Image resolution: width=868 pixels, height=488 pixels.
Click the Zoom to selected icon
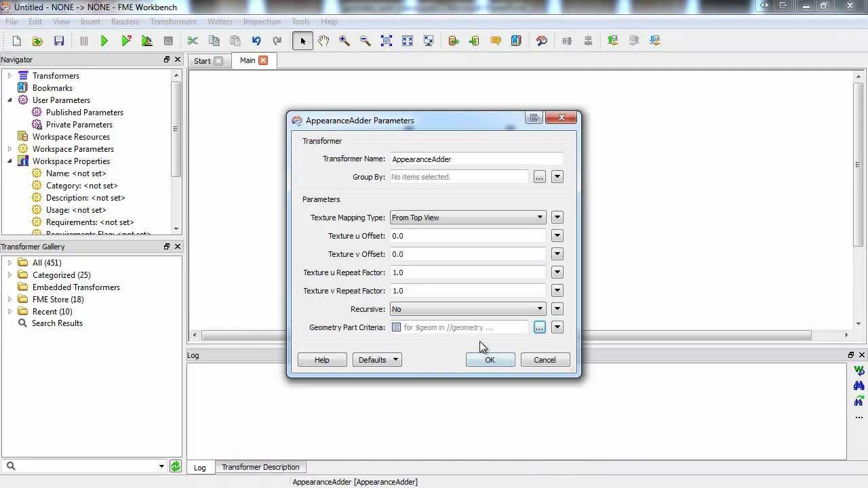[387, 41]
